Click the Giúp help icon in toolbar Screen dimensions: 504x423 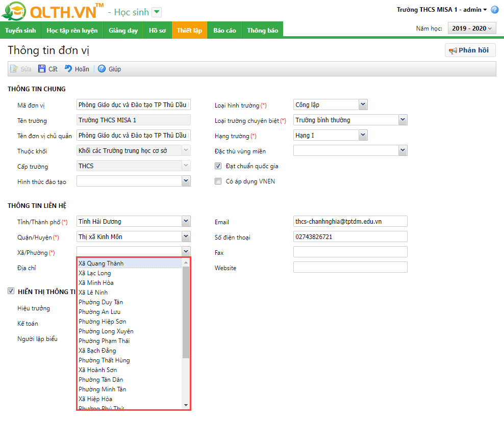(102, 69)
